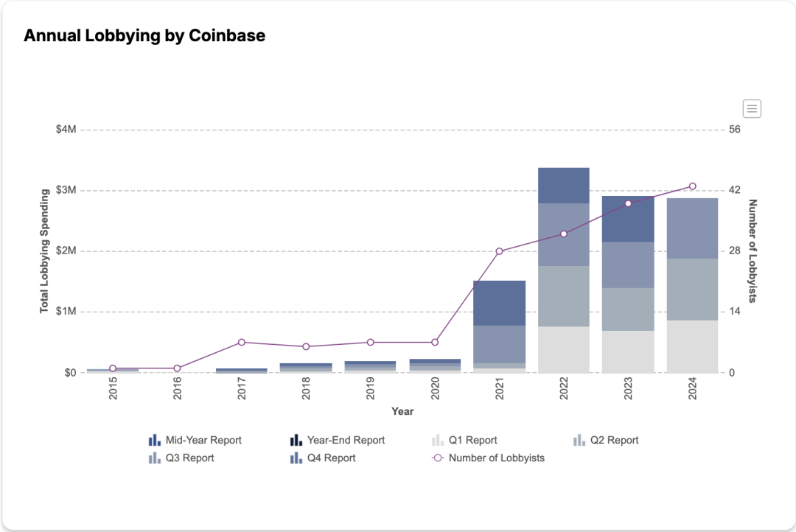Click the 2021 lobbyists line data point
796x532 pixels.
point(499,251)
